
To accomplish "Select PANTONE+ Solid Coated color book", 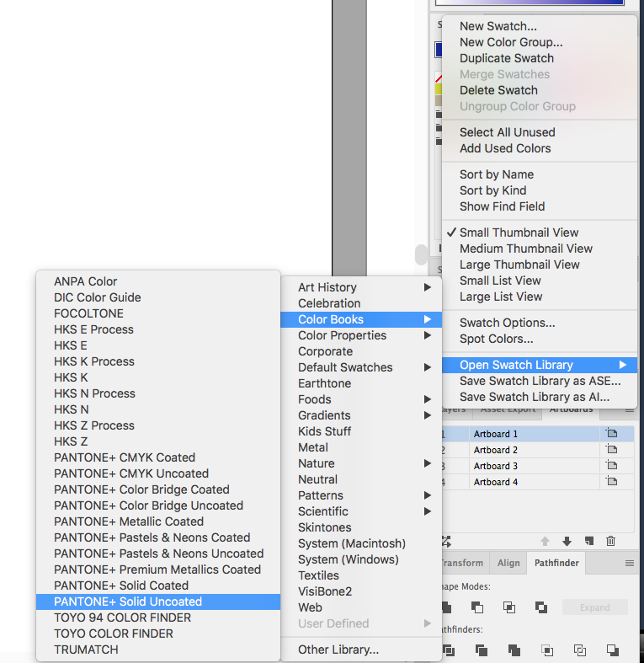I will (158, 585).
